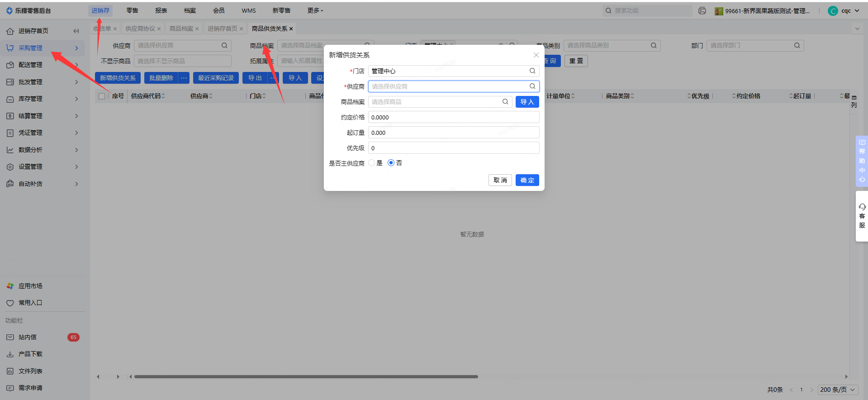Open 客服 customer service widget
Screen dimensions: 868x400
[x=862, y=216]
